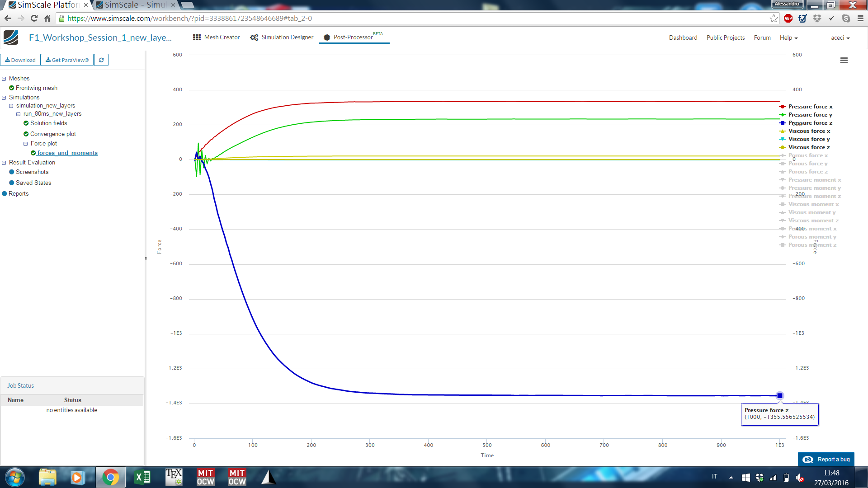This screenshot has height=488, width=868.
Task: Click the Download button
Action: click(x=20, y=60)
